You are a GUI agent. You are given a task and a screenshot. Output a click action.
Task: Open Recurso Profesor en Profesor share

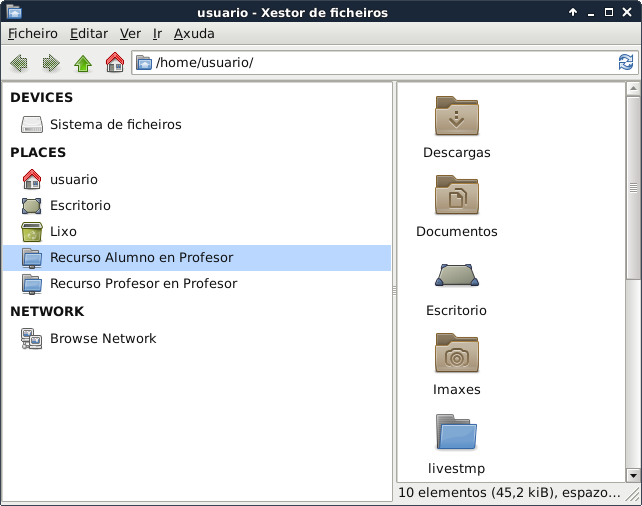click(143, 284)
